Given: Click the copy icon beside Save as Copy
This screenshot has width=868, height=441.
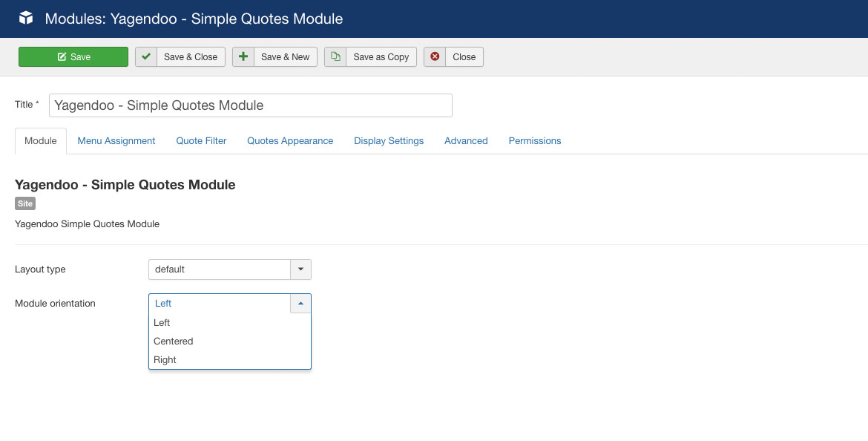Looking at the screenshot, I should [335, 56].
